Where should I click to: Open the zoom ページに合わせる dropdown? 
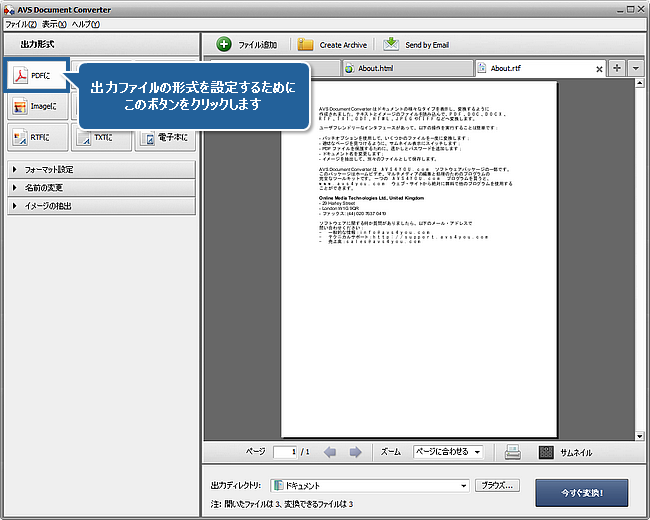pos(448,452)
